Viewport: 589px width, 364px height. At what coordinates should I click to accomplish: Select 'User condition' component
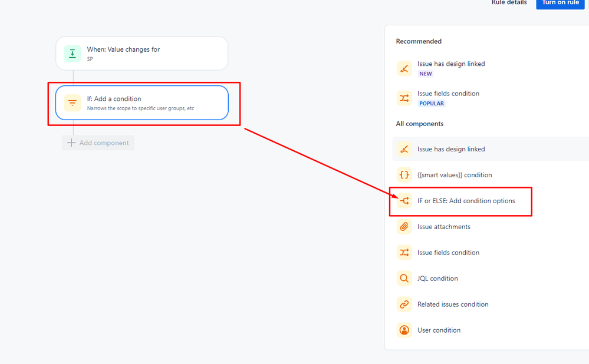[x=490, y=330]
